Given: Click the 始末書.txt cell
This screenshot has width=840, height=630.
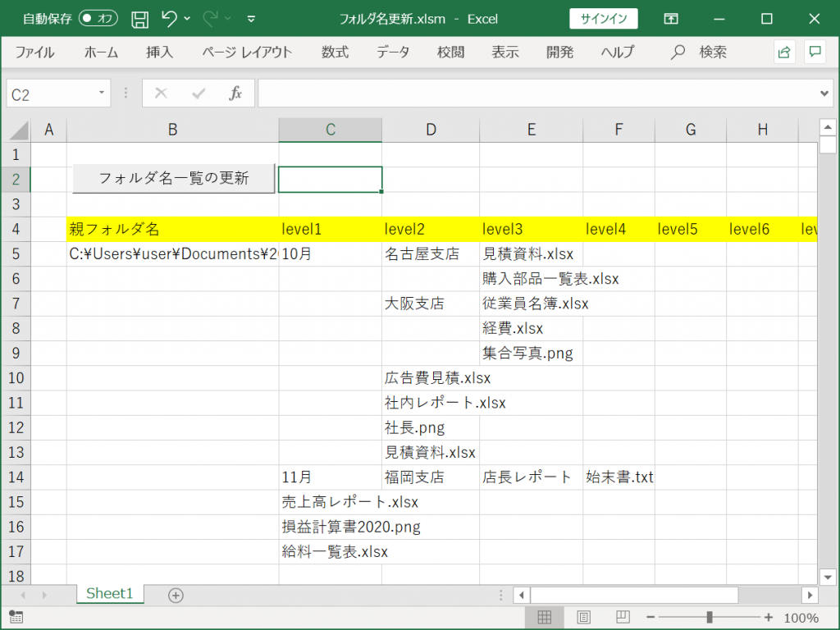Looking at the screenshot, I should click(619, 477).
